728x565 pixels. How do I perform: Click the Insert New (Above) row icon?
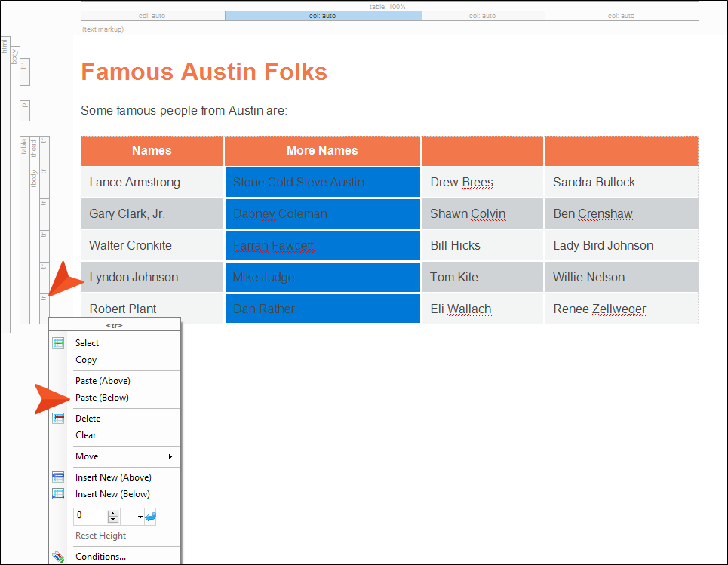58,477
